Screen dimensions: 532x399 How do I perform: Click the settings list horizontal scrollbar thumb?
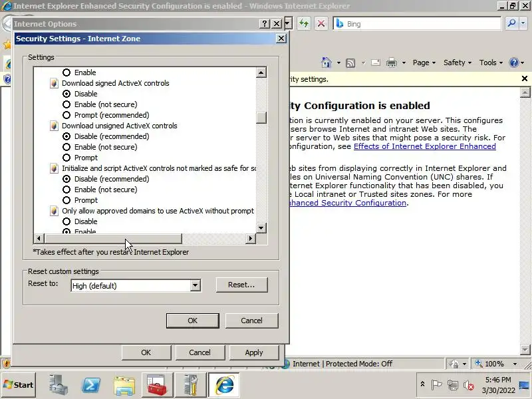point(113,239)
